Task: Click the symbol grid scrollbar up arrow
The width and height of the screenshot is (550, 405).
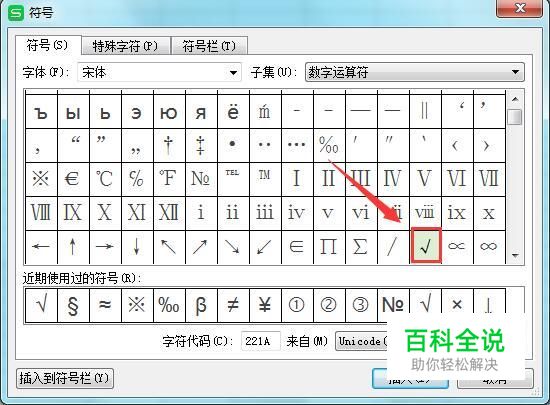Action: pyautogui.click(x=515, y=100)
